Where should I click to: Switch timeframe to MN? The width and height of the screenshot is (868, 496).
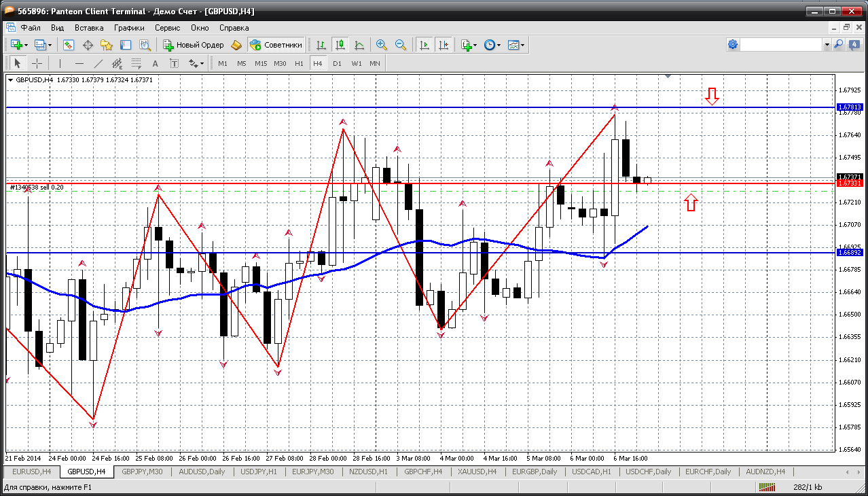tap(375, 63)
